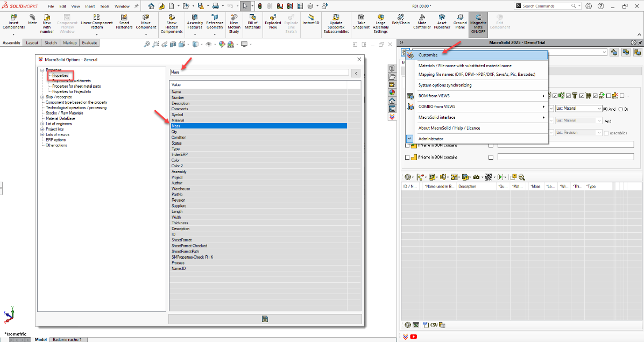This screenshot has width=644, height=343.
Task: Select Move Component tool
Action: [146, 22]
